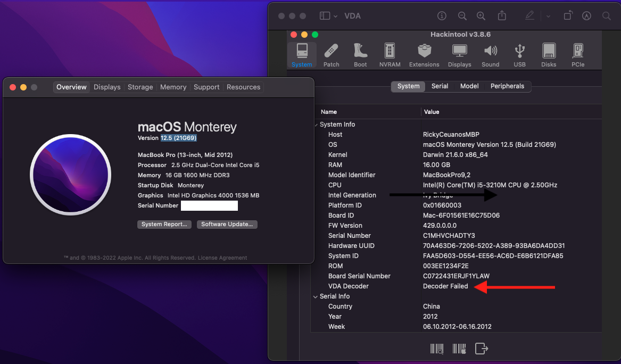Open the System section in Hackintool
This screenshot has width=621, height=364.
click(302, 55)
